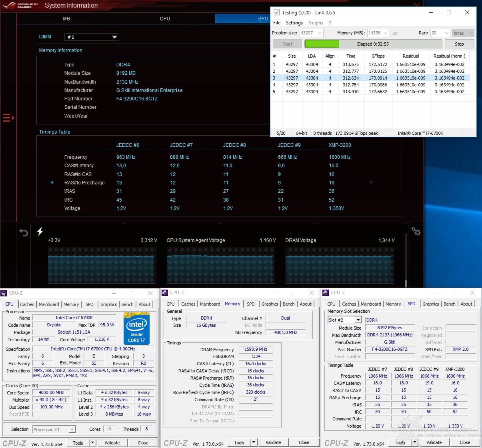Open Caches tab in the CPU-Z window showing Processor info
Viewport: 482px width, 448px height.
pyautogui.click(x=27, y=304)
